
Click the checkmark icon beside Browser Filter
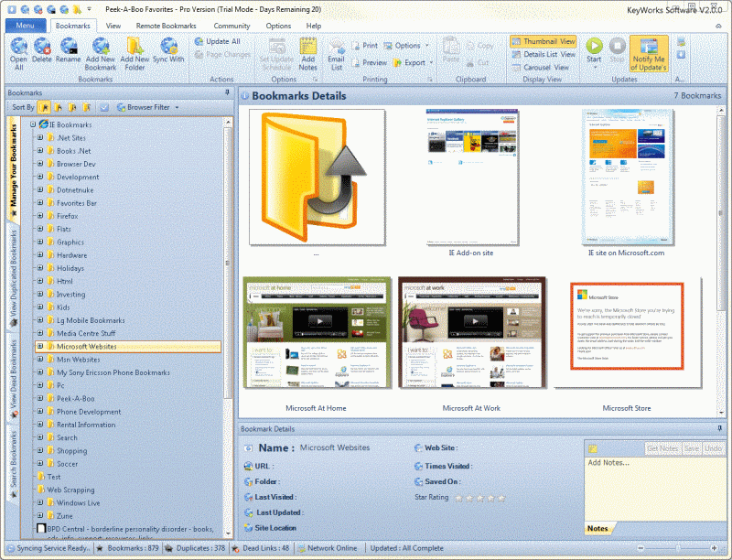[x=104, y=107]
